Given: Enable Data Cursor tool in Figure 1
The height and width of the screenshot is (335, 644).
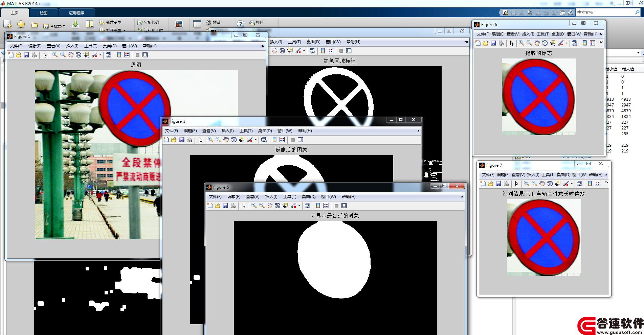Looking at the screenshot, I should click(x=86, y=55).
